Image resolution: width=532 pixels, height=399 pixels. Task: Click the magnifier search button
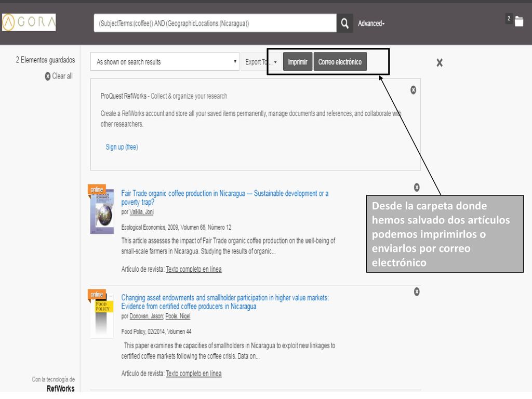(345, 23)
